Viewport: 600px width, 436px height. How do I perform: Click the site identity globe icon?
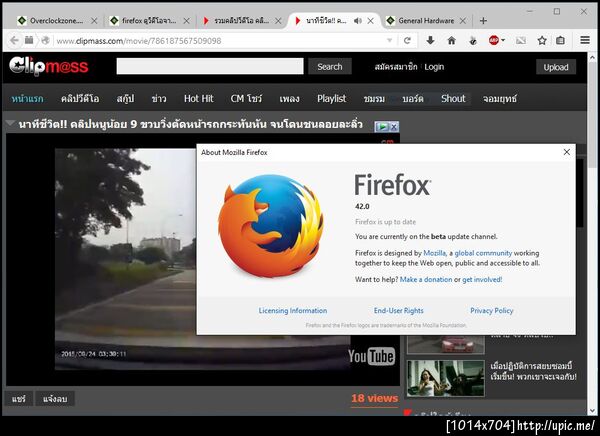tap(45, 40)
